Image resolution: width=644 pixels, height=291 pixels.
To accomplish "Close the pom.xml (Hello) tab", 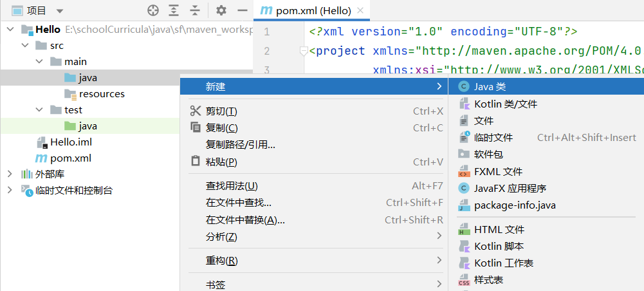I will pyautogui.click(x=360, y=11).
